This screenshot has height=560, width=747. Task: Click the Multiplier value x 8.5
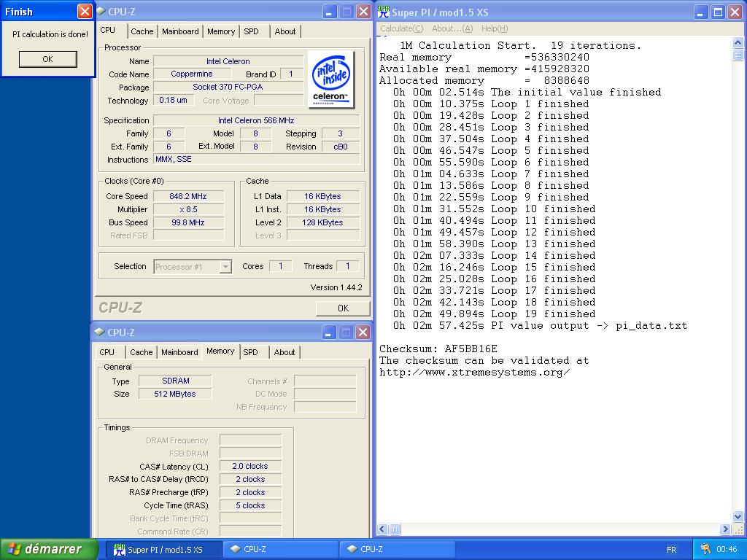[188, 209]
